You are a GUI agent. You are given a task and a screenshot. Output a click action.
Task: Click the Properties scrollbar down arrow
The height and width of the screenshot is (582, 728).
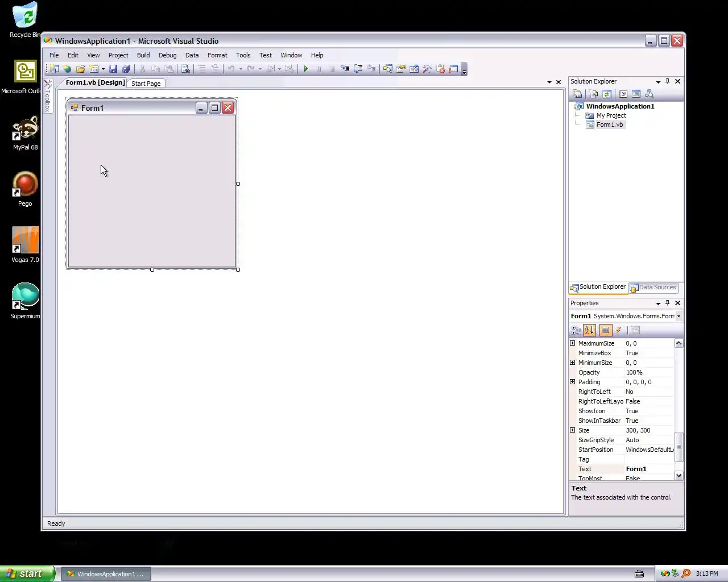coord(679,475)
